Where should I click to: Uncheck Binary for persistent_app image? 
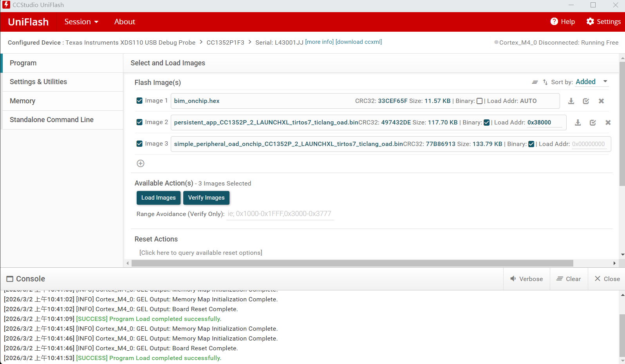(486, 123)
